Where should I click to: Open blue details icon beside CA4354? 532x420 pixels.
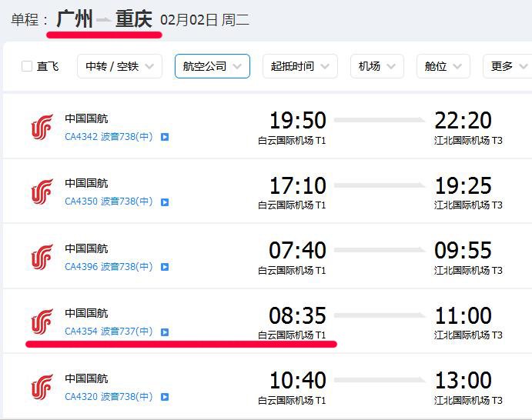(x=165, y=332)
